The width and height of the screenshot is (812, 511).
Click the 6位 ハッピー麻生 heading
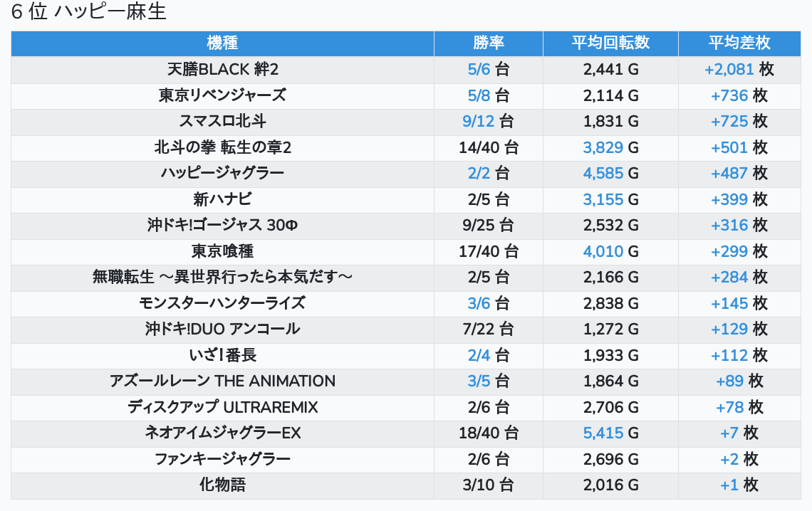click(89, 13)
